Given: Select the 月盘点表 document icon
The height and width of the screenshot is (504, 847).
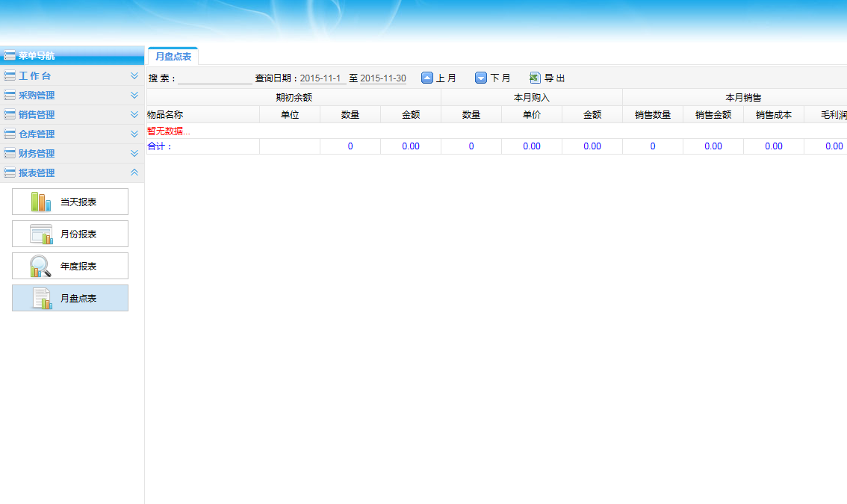Looking at the screenshot, I should tap(40, 298).
